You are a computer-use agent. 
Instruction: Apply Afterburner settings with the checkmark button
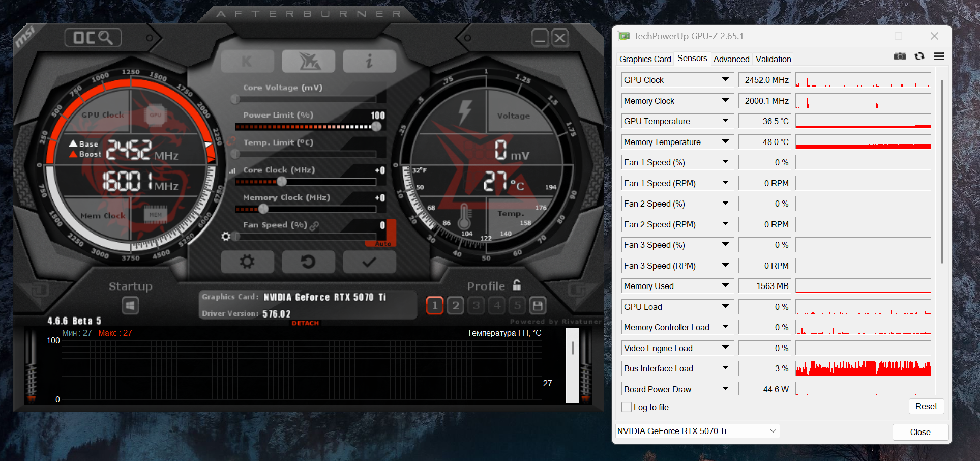coord(369,262)
